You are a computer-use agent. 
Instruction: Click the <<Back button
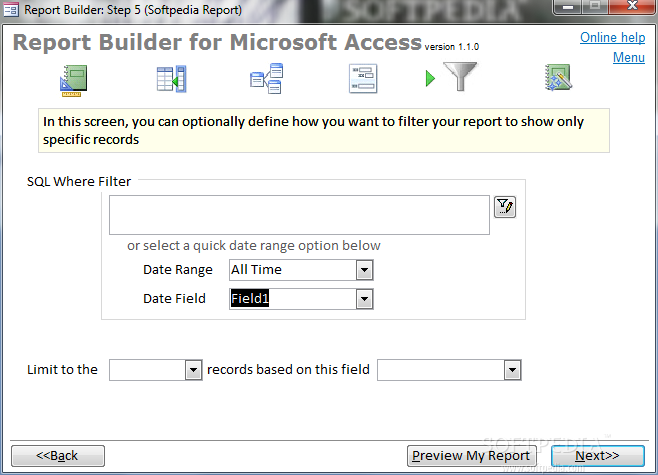tap(57, 456)
